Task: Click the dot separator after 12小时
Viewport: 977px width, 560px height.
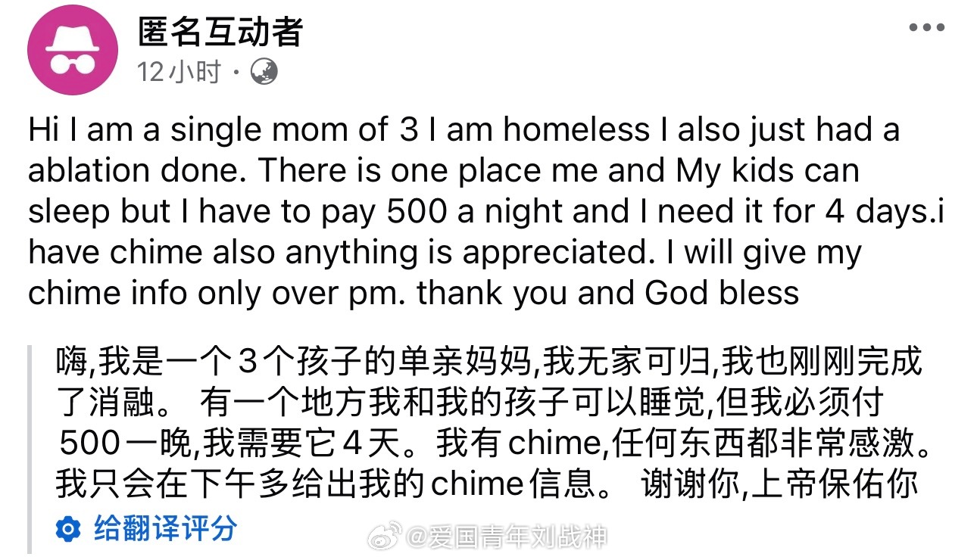Action: point(236,73)
